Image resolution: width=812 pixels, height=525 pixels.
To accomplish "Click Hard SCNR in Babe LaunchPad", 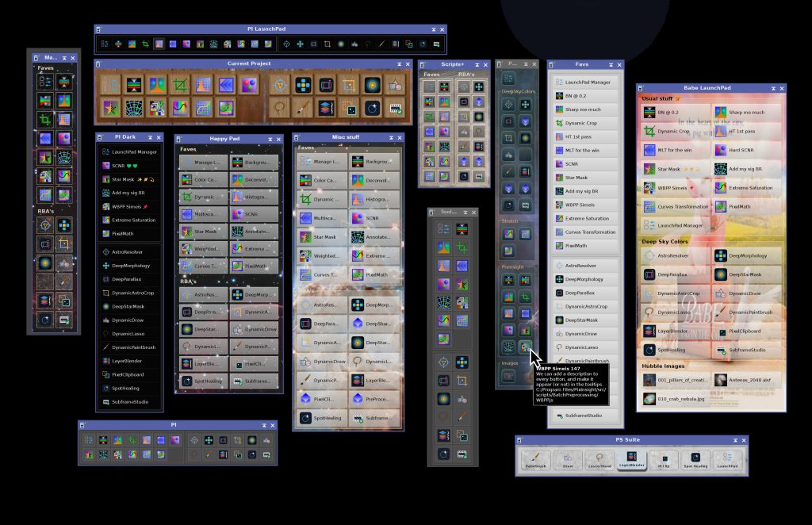I will tap(746, 150).
